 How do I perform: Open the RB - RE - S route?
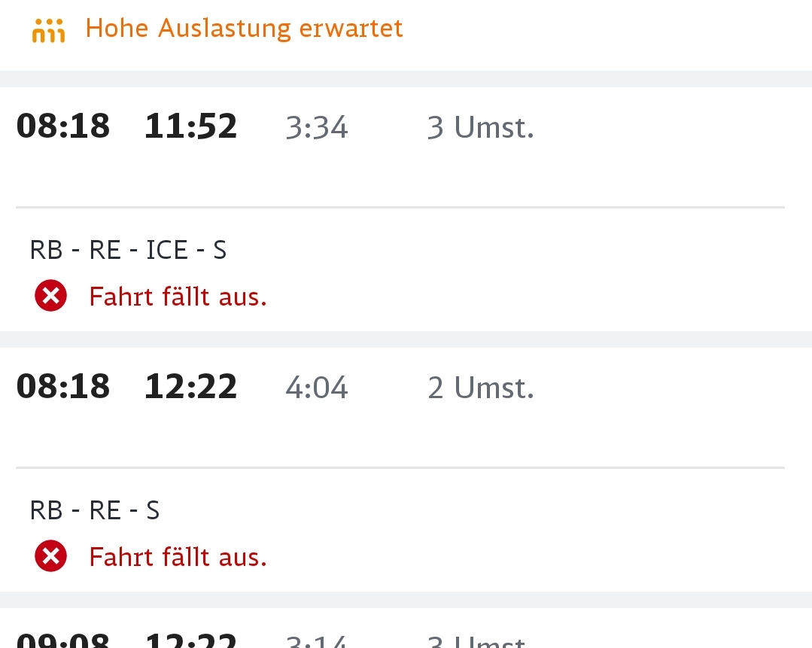[95, 511]
